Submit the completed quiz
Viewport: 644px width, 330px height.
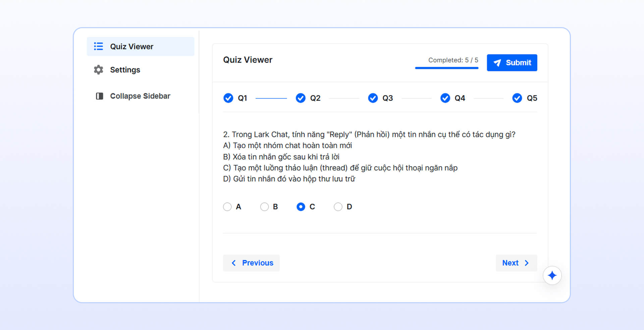[512, 63]
